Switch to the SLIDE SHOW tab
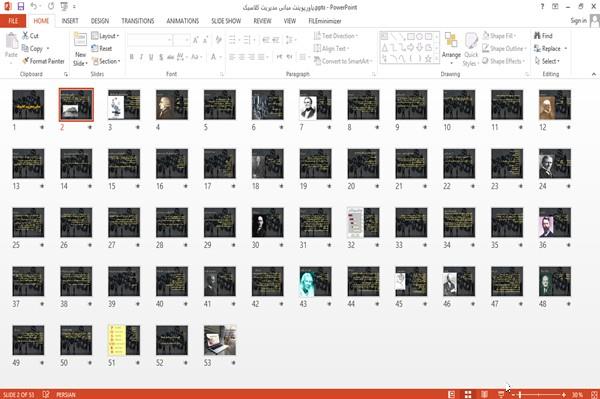Viewport: 600px width, 399px height. click(226, 21)
